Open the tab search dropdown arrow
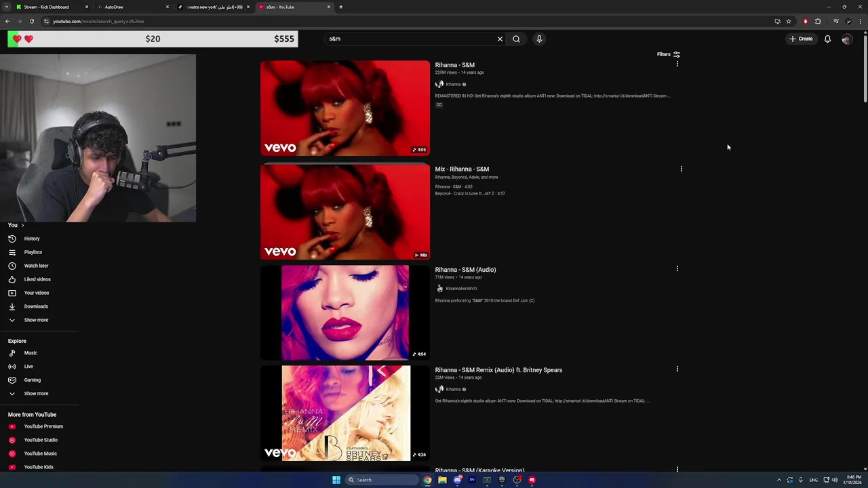 7,7
